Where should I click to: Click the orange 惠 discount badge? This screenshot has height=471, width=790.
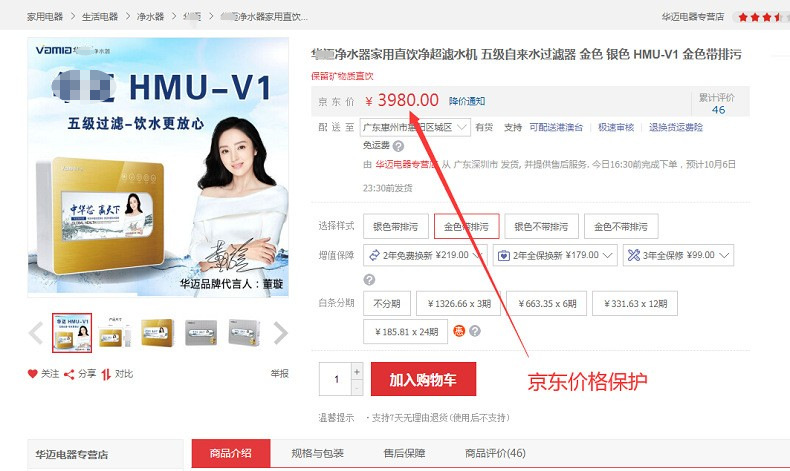[x=459, y=331]
